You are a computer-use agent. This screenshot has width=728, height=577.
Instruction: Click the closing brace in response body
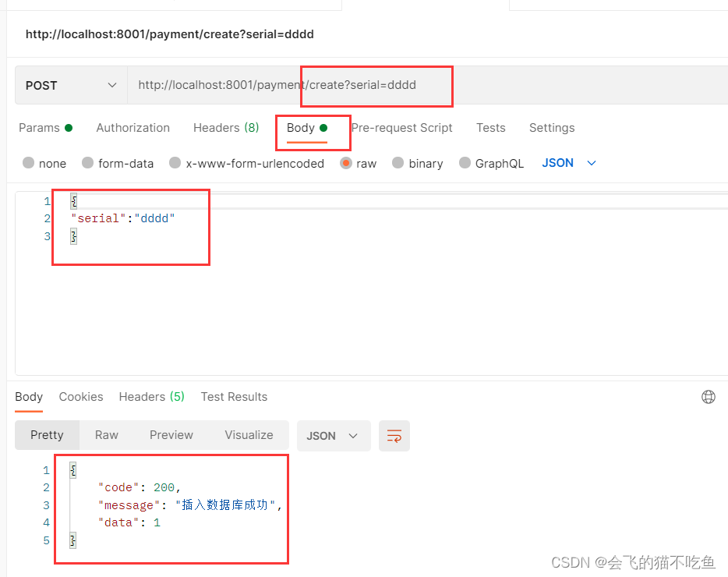click(x=73, y=540)
